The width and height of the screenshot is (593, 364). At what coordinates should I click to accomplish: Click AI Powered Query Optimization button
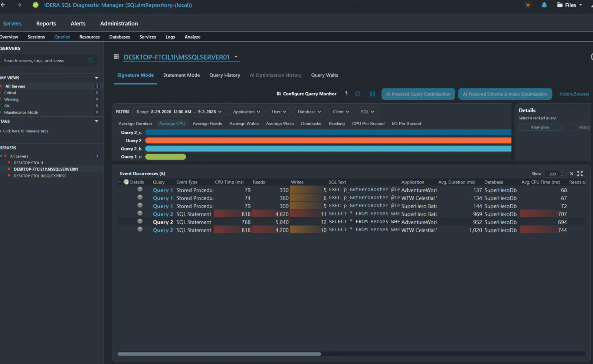click(x=418, y=94)
